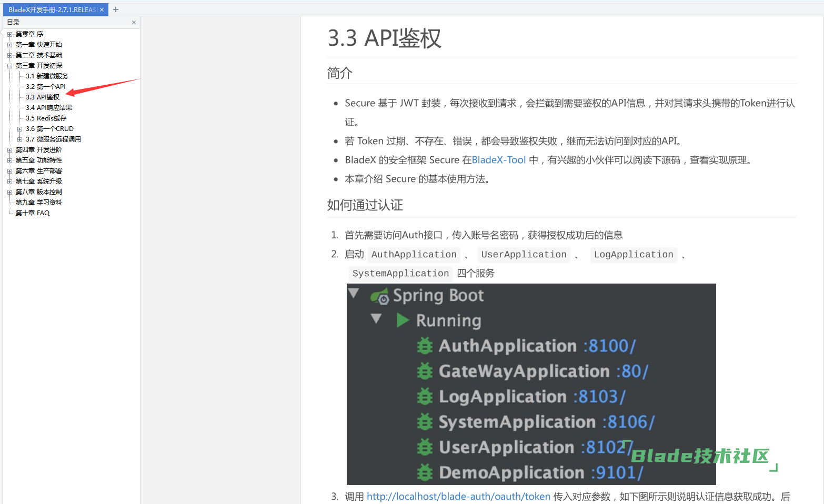Follow the BladeX-Tool hyperlink

pyautogui.click(x=499, y=160)
